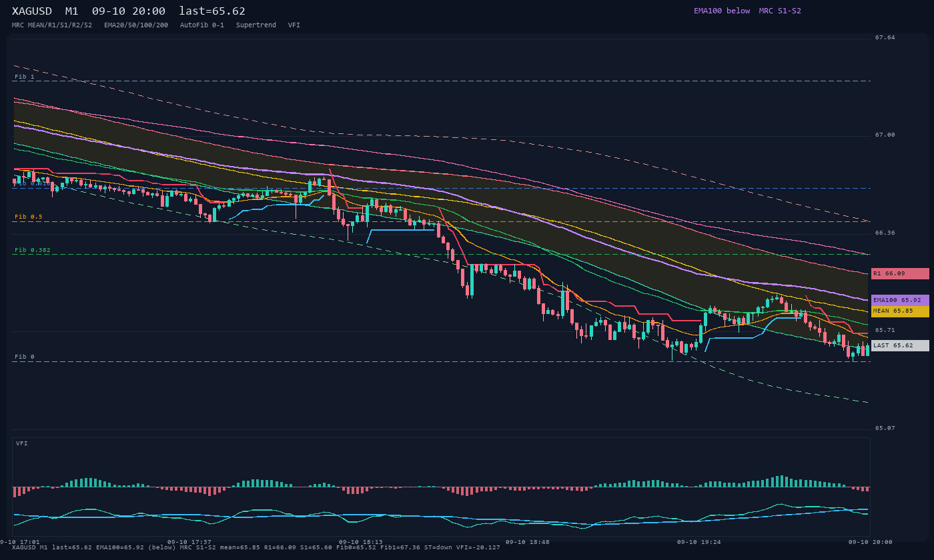Click the 65.07 price axis label
Viewport: 934px width, 560px height.
point(885,428)
